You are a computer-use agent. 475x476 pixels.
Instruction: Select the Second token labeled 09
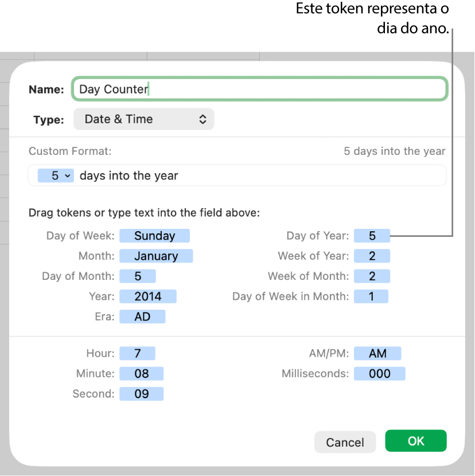(x=141, y=393)
